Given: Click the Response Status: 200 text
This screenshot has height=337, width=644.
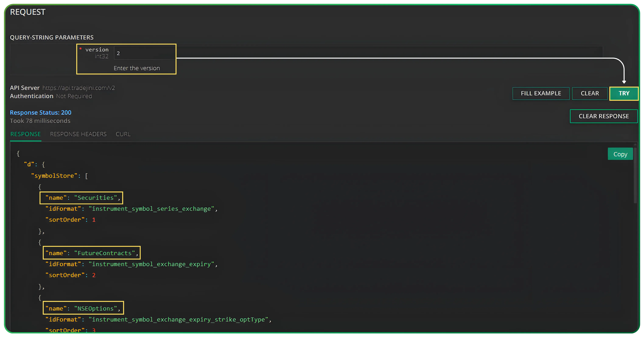Looking at the screenshot, I should pyautogui.click(x=40, y=112).
